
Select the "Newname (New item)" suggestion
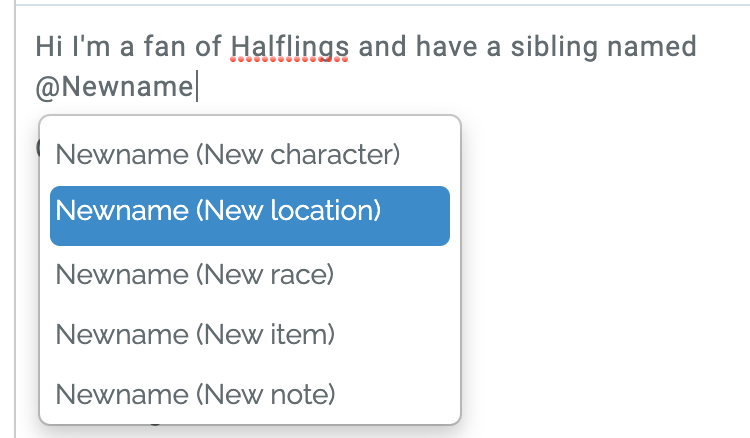(x=195, y=334)
